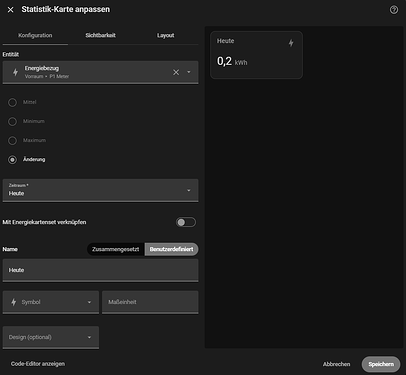Click the Maßeinheit input field
The width and height of the screenshot is (406, 375).
150,302
